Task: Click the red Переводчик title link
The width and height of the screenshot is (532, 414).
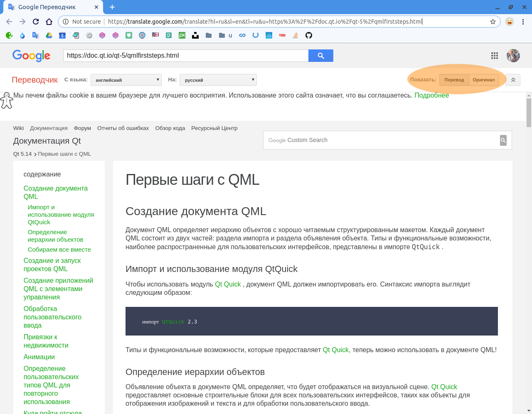Action: (x=34, y=80)
